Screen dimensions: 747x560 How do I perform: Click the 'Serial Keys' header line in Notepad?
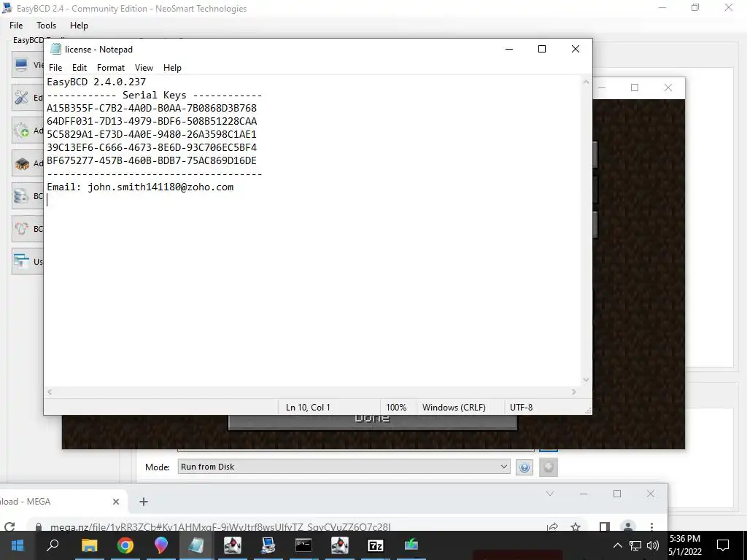tap(155, 96)
